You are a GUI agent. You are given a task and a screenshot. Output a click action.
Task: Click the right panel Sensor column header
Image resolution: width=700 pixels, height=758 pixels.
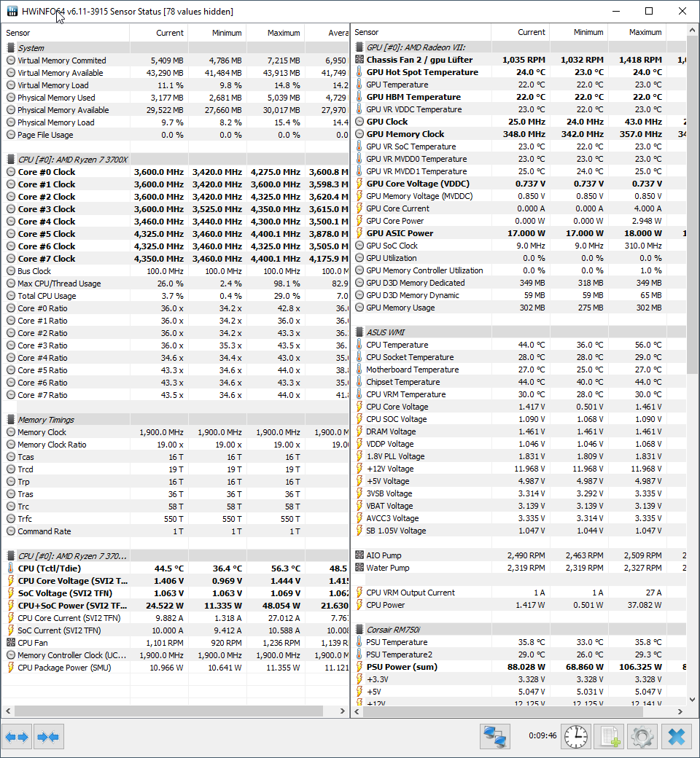coord(421,32)
